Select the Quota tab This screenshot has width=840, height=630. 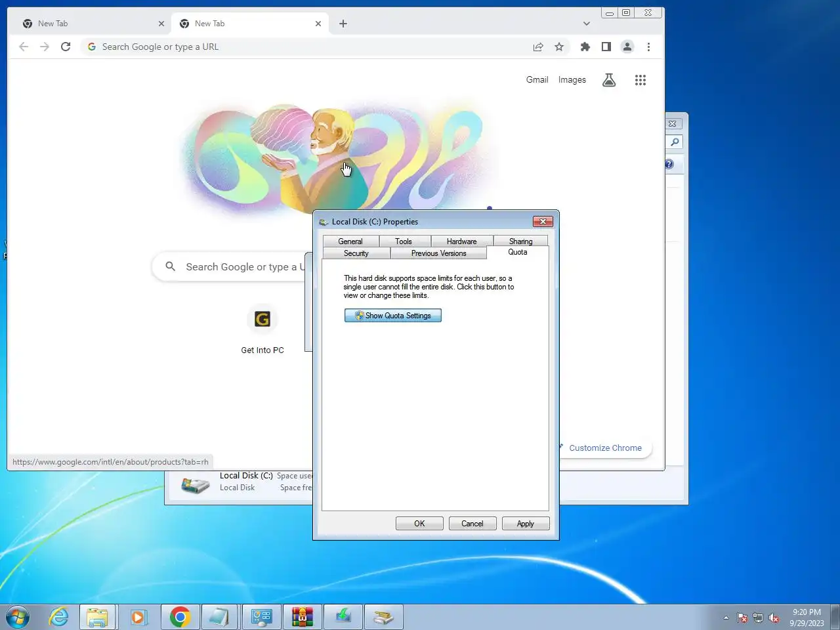pos(518,252)
